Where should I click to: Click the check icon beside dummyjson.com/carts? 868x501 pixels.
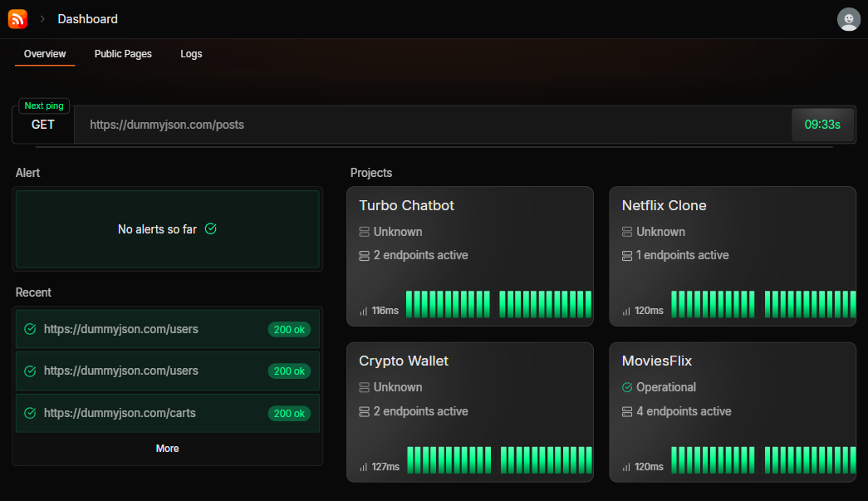(31, 413)
